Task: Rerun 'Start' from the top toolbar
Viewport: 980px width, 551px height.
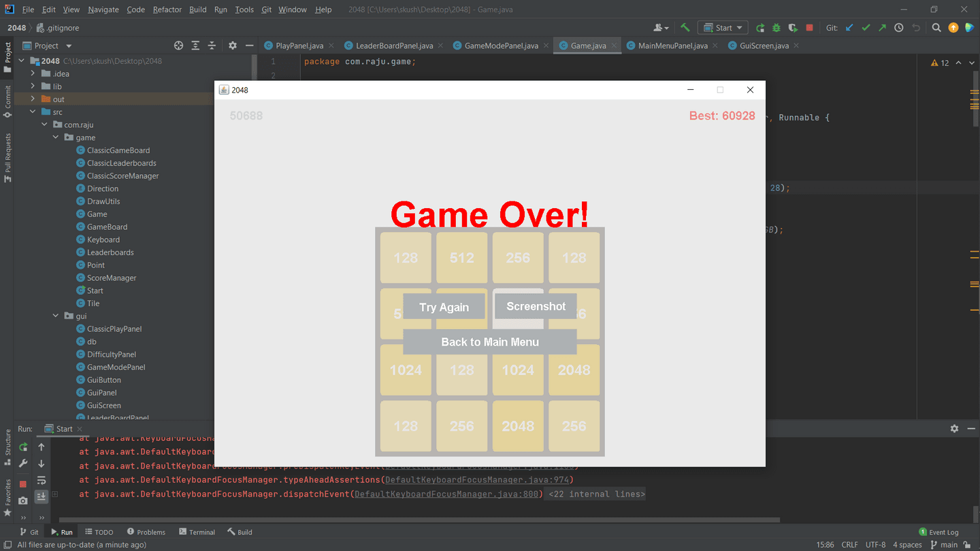Action: [760, 28]
